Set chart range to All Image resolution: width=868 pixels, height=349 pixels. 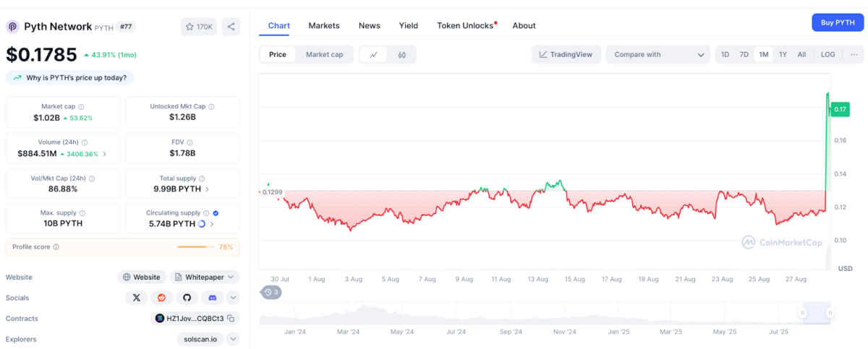point(801,54)
